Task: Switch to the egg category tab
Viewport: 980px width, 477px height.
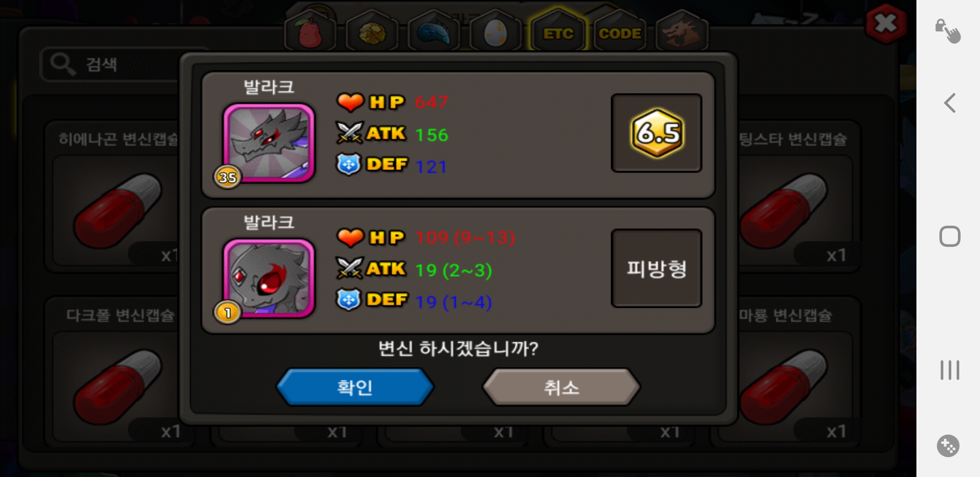Action: point(496,32)
